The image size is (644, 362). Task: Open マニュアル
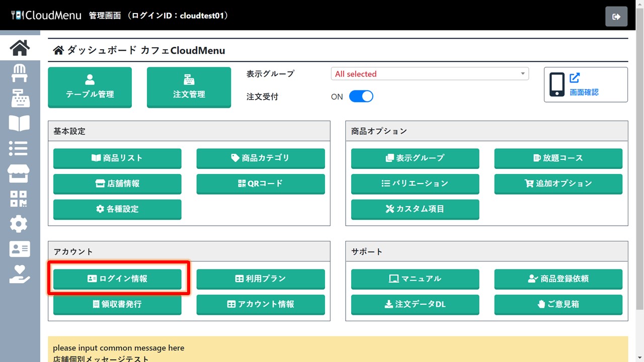[415, 279]
